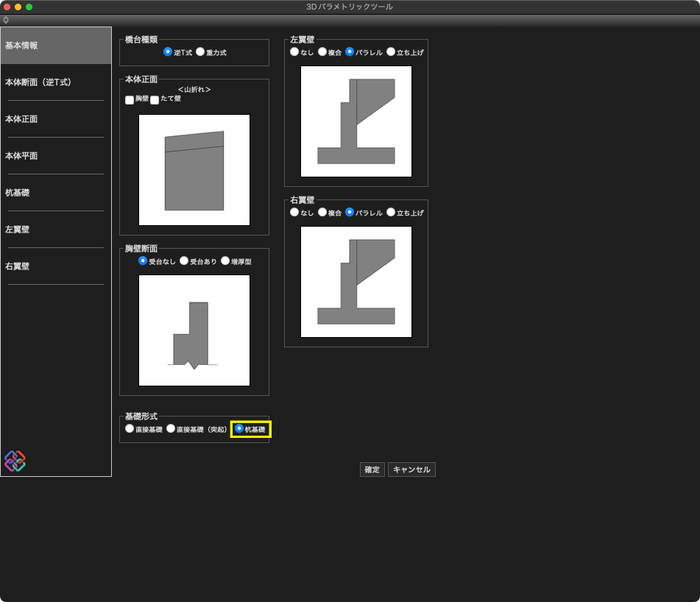Enable the たて壁 checkbox
The width and height of the screenshot is (700, 602).
coord(155,99)
